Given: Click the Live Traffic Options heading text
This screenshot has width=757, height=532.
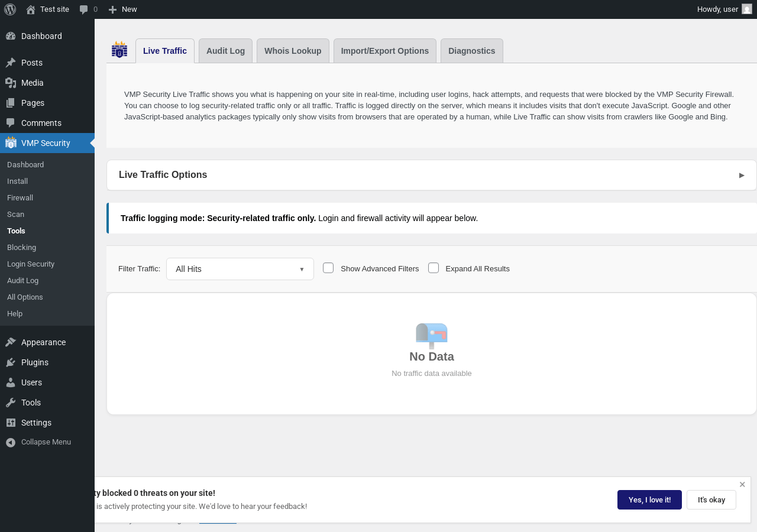Looking at the screenshot, I should click(x=163, y=175).
